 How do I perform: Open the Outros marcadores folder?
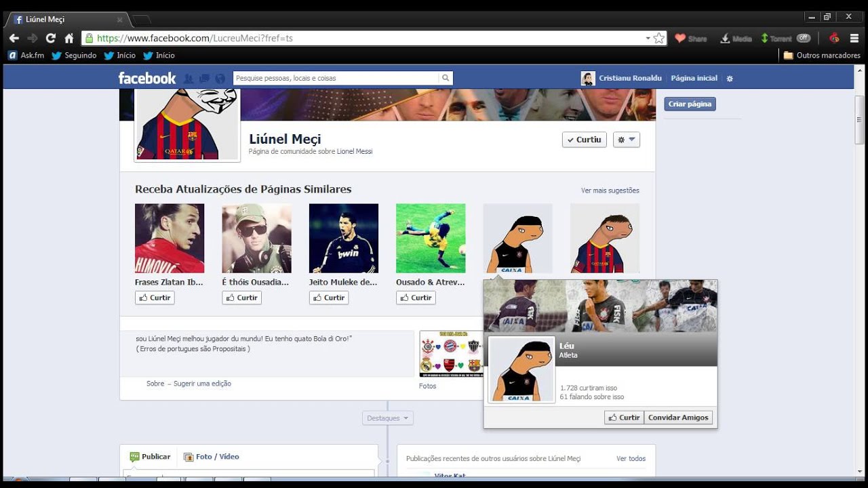click(822, 56)
